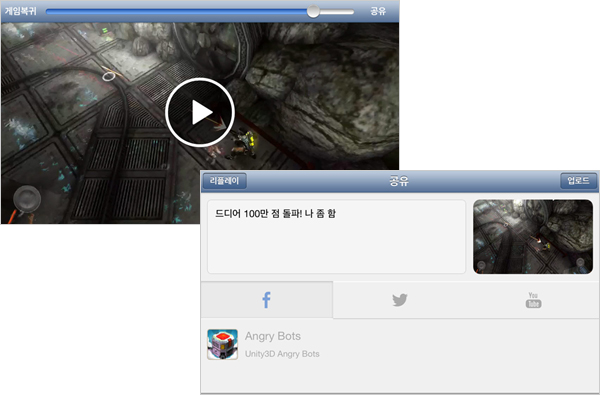Image resolution: width=600 pixels, height=395 pixels.
Task: Open the gameplay video thumbnail preview
Action: pyautogui.click(x=533, y=237)
